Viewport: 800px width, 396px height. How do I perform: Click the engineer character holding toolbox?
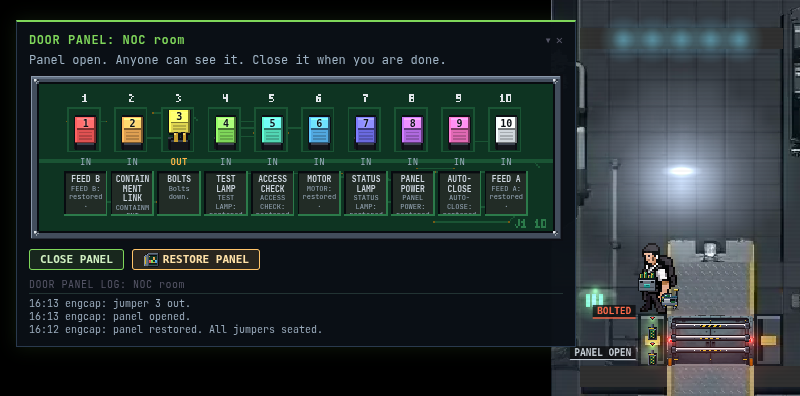tap(657, 278)
